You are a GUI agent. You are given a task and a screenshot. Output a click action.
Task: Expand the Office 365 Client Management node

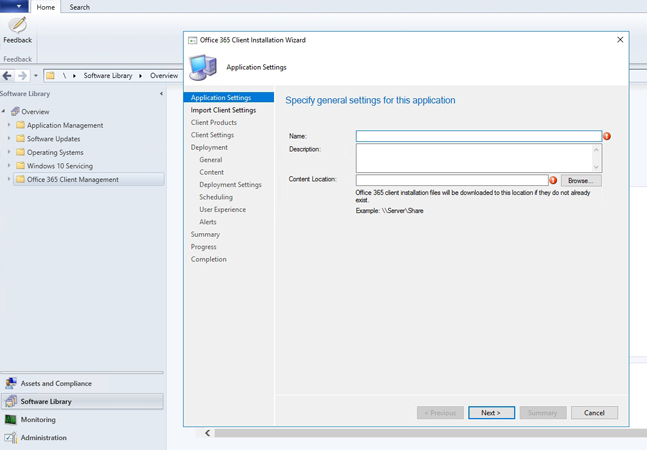pos(9,179)
